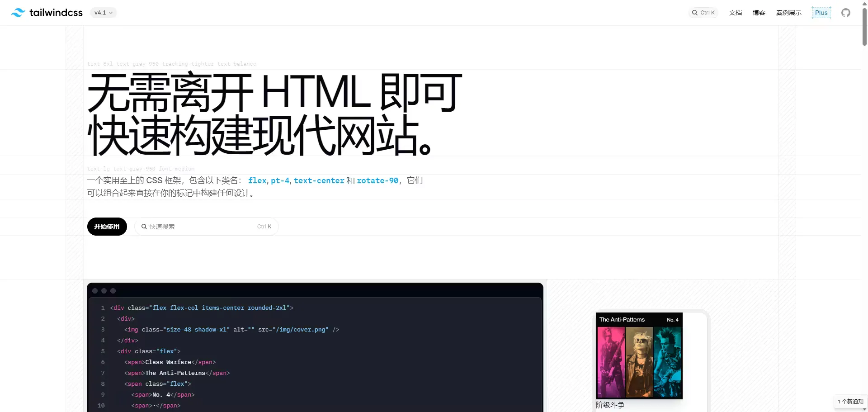Click the 阶级斗争 album title
The height and width of the screenshot is (412, 868).
coord(610,405)
